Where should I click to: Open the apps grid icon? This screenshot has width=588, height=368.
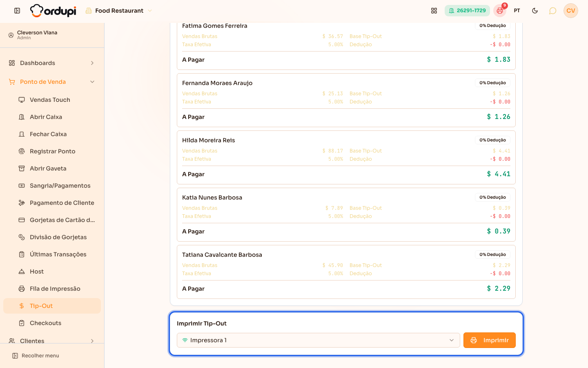pyautogui.click(x=434, y=11)
